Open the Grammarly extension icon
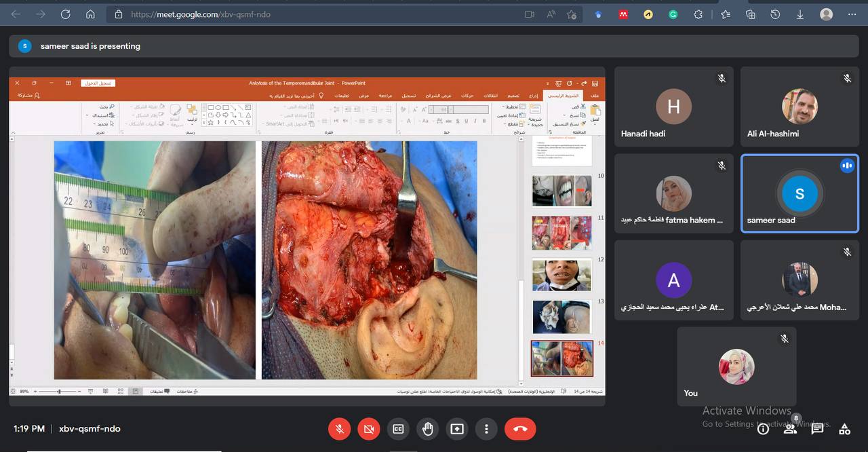 click(673, 14)
